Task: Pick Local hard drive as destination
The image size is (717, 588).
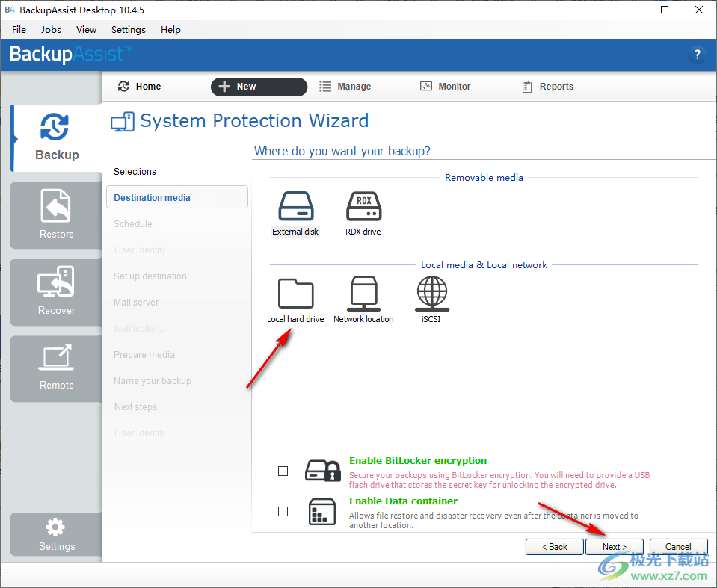Action: 295,300
